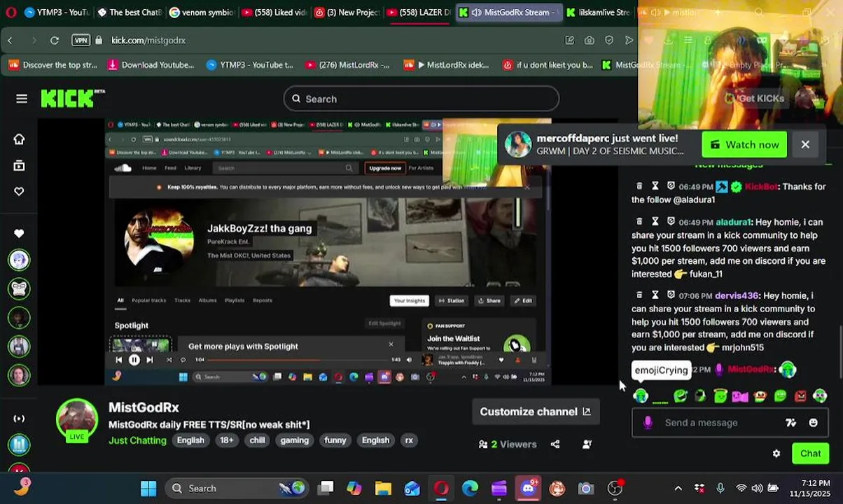Click the funny tag
843x504 pixels.
[335, 440]
